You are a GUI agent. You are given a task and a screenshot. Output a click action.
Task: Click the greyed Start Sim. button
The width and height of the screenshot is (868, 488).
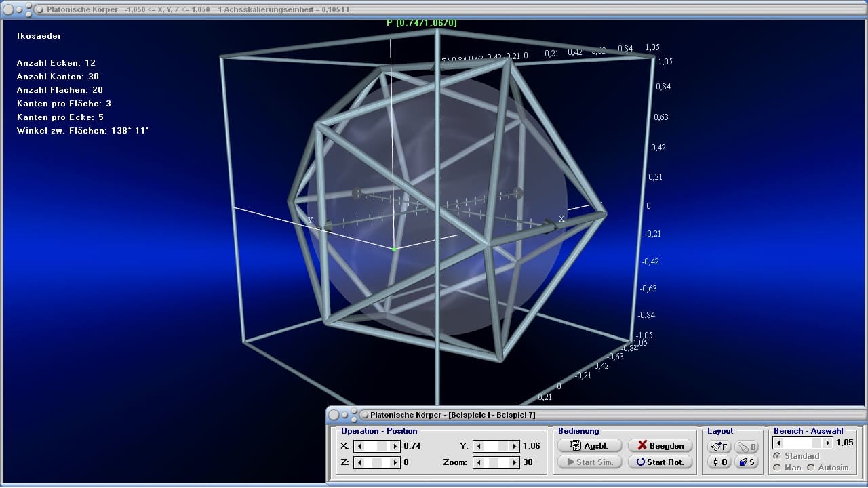coord(589,462)
